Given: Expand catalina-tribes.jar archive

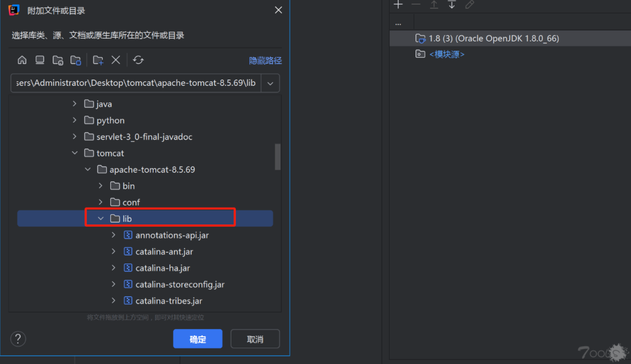Looking at the screenshot, I should (x=113, y=300).
